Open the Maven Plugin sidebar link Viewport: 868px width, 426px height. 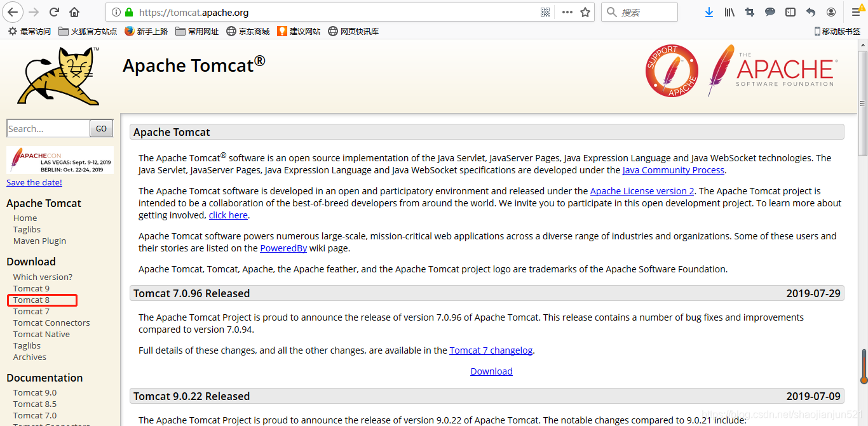click(39, 241)
